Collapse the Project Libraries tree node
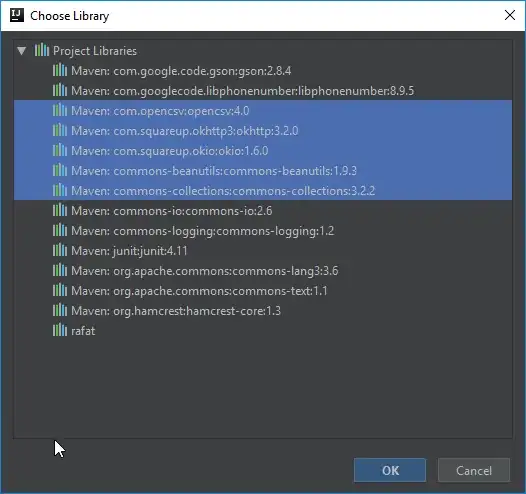The height and width of the screenshot is (494, 526). click(x=22, y=51)
